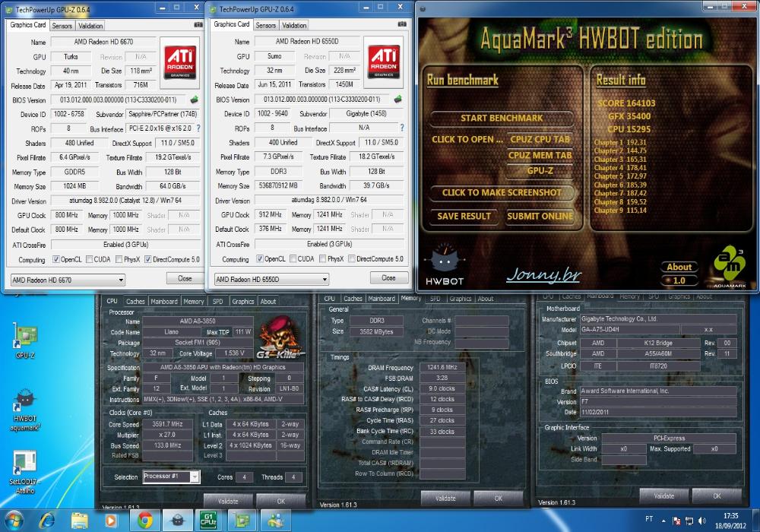Image resolution: width=760 pixels, height=532 pixels.
Task: Open Google Chrome from the taskbar
Action: click(x=144, y=521)
